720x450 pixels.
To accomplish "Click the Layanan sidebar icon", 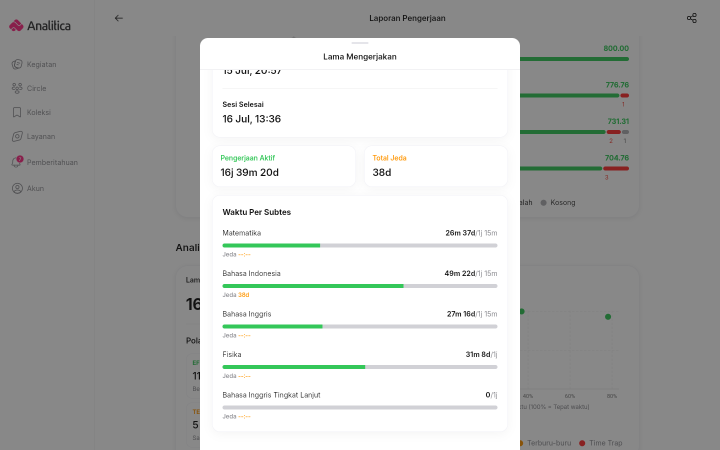I will click(x=17, y=136).
